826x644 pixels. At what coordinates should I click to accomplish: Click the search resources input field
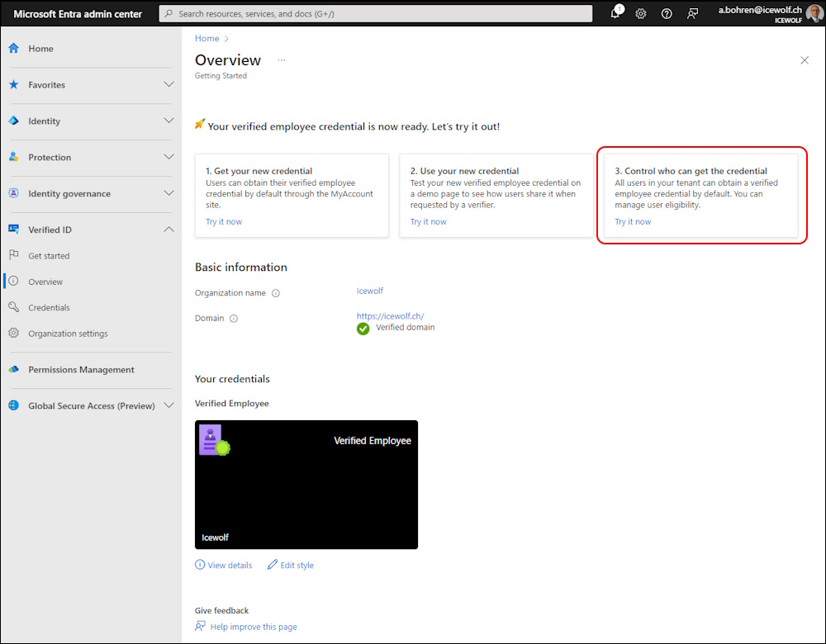click(x=376, y=14)
